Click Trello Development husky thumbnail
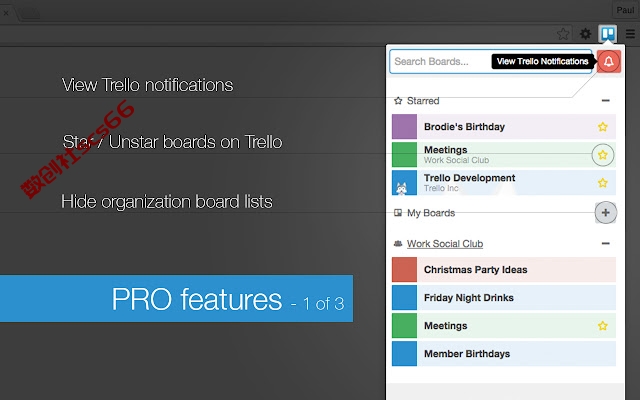Viewport: 640px width, 400px height. point(404,182)
